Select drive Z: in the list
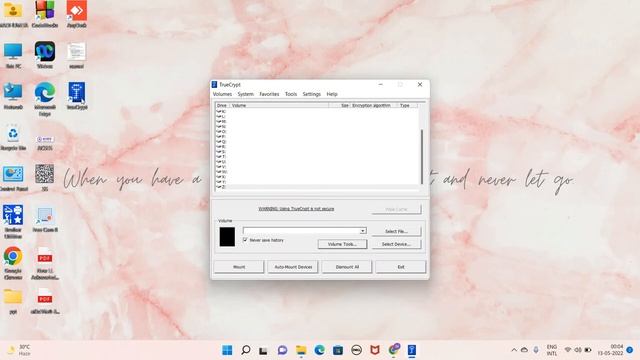Image resolution: width=640 pixels, height=360 pixels. click(317, 187)
